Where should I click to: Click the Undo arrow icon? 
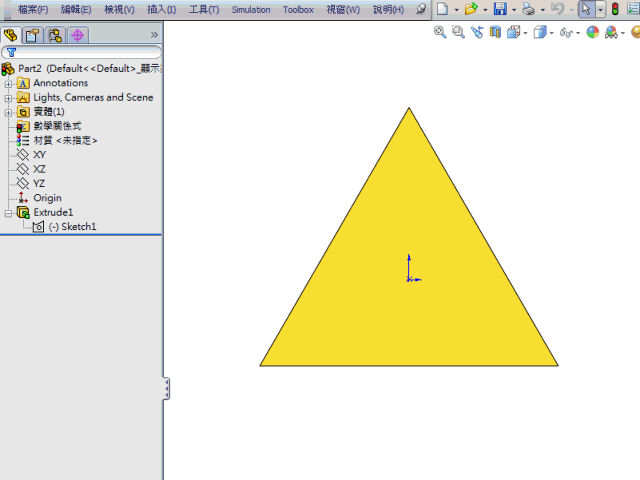click(x=558, y=9)
